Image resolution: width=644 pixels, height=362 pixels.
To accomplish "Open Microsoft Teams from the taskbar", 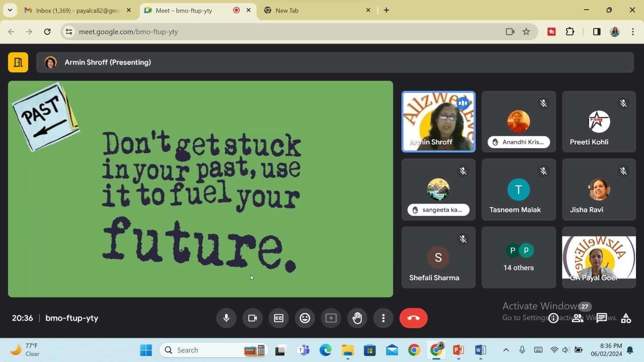I will click(303, 350).
